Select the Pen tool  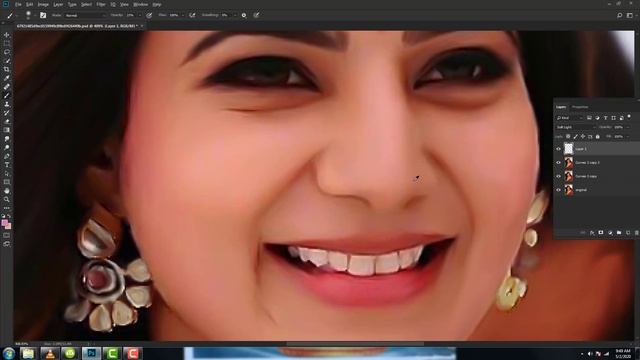coord(7,156)
